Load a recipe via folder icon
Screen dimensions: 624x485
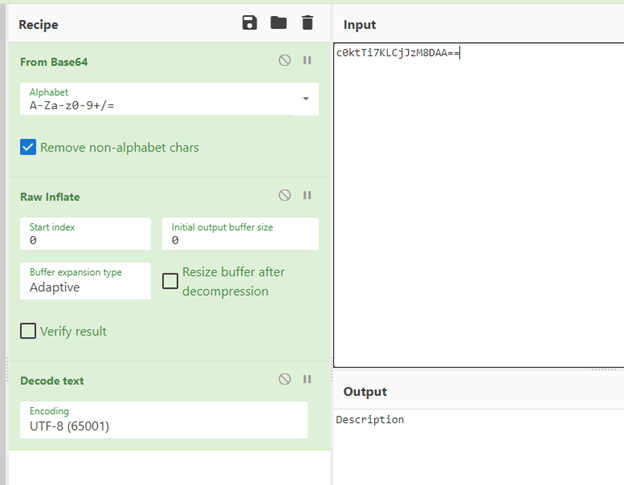(x=279, y=23)
